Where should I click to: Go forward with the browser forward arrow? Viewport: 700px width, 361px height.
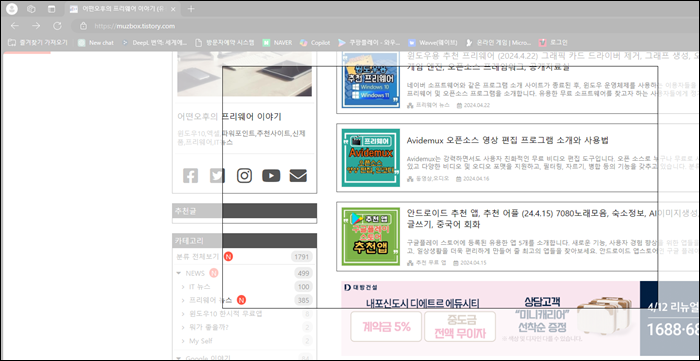click(x=36, y=26)
